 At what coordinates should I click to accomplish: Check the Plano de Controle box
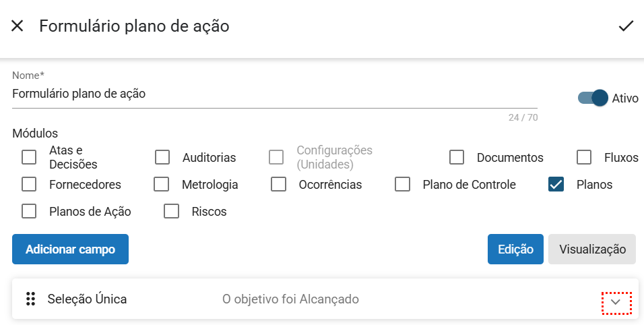[402, 184]
